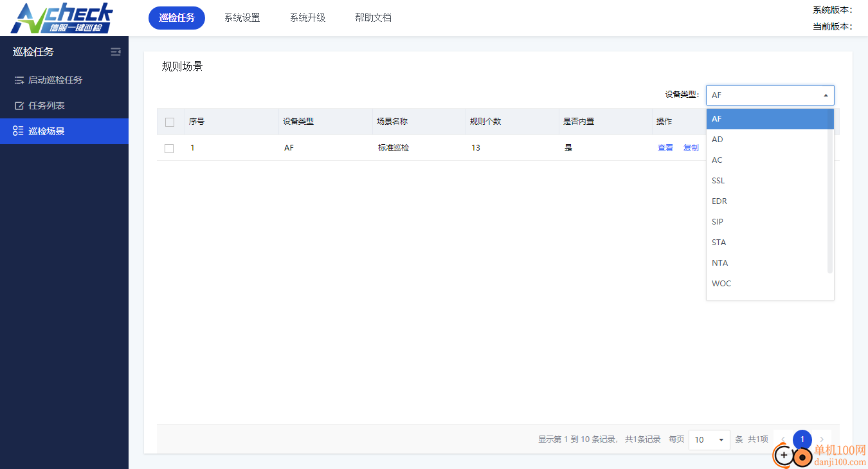The width and height of the screenshot is (868, 469).
Task: Click the 设备类型 dropdown arrow
Action: coord(826,95)
